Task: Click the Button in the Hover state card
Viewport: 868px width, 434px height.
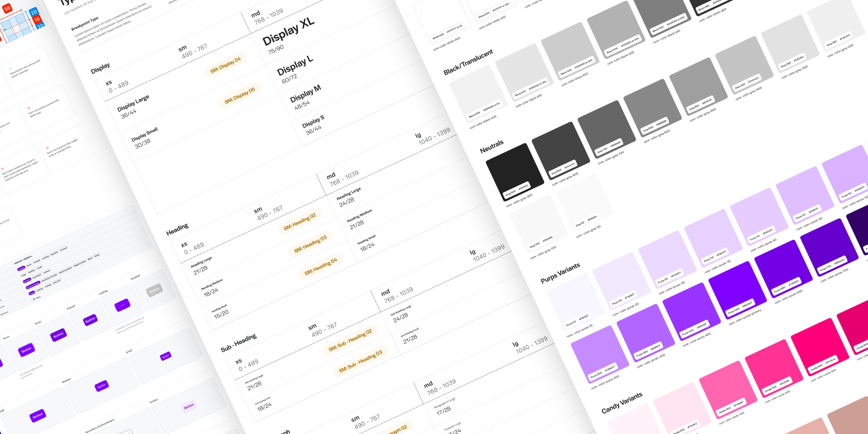Action: point(59,335)
